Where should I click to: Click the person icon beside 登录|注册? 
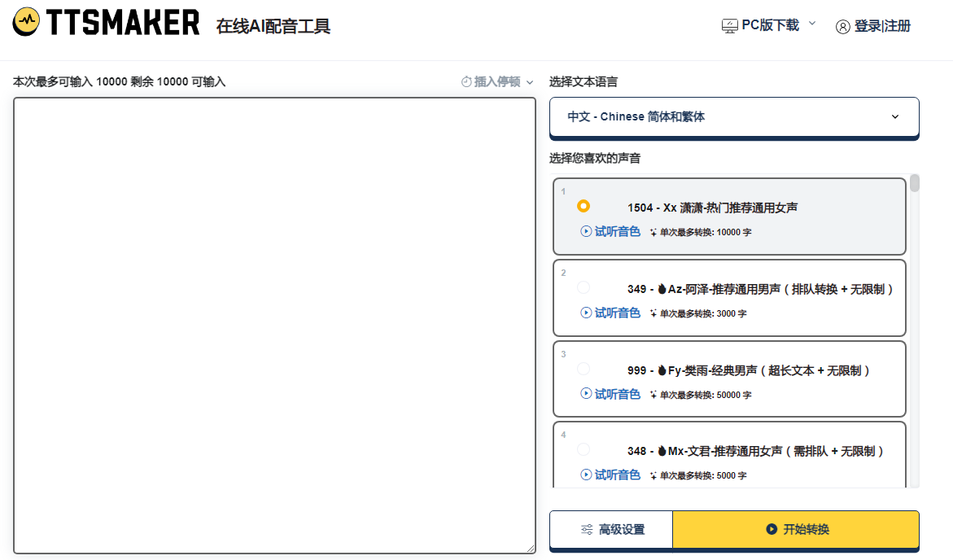click(x=842, y=27)
